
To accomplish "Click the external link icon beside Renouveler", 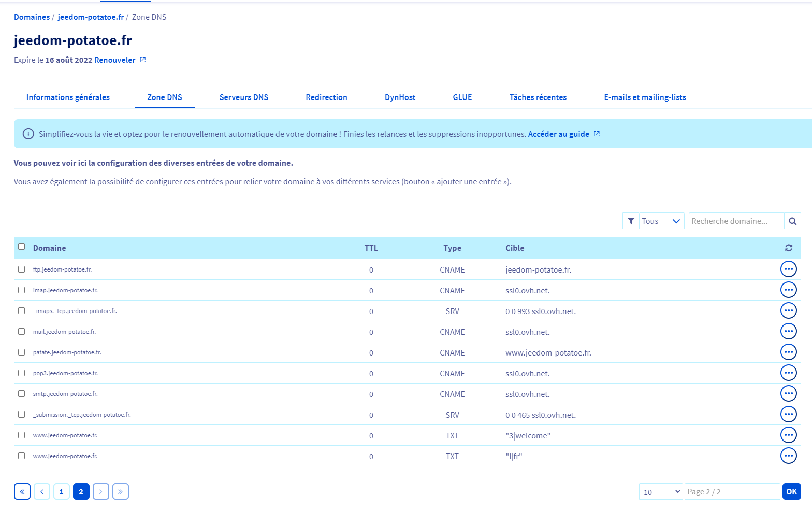I will 143,60.
